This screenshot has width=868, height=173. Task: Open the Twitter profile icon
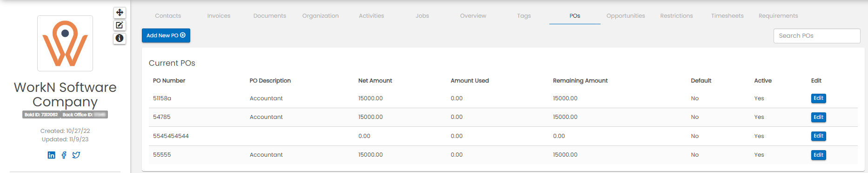tap(76, 155)
